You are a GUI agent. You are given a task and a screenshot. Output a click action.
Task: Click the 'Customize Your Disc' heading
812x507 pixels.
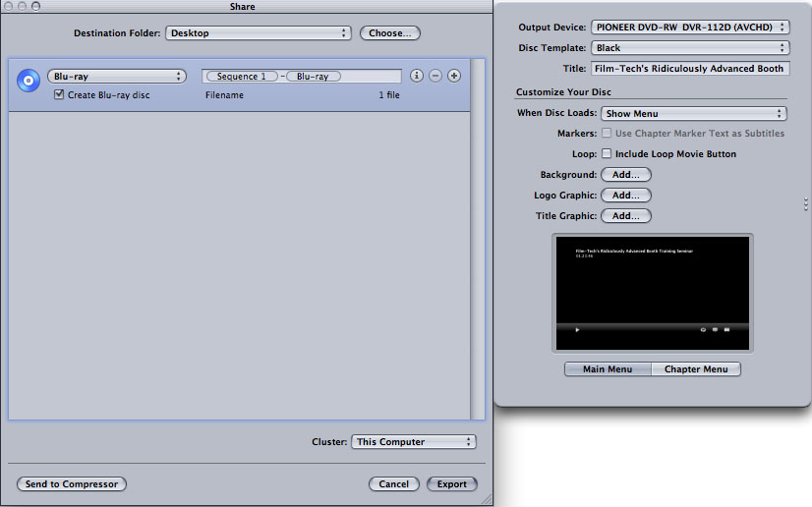point(563,91)
